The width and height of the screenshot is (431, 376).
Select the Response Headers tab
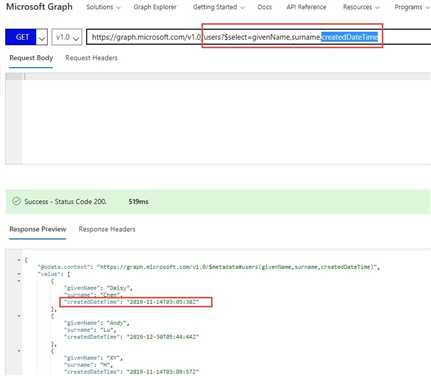coord(107,229)
